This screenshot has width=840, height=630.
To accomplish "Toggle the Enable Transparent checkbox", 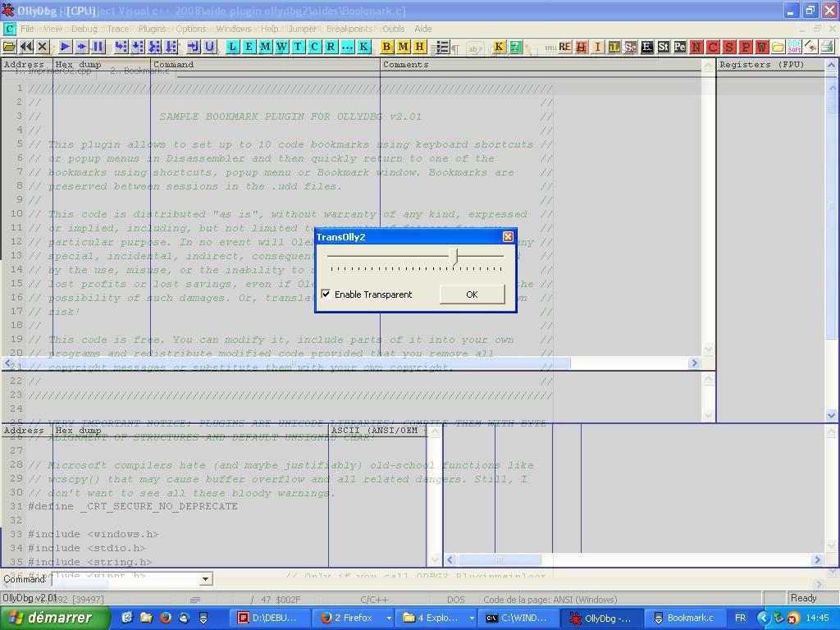I will coord(326,294).
